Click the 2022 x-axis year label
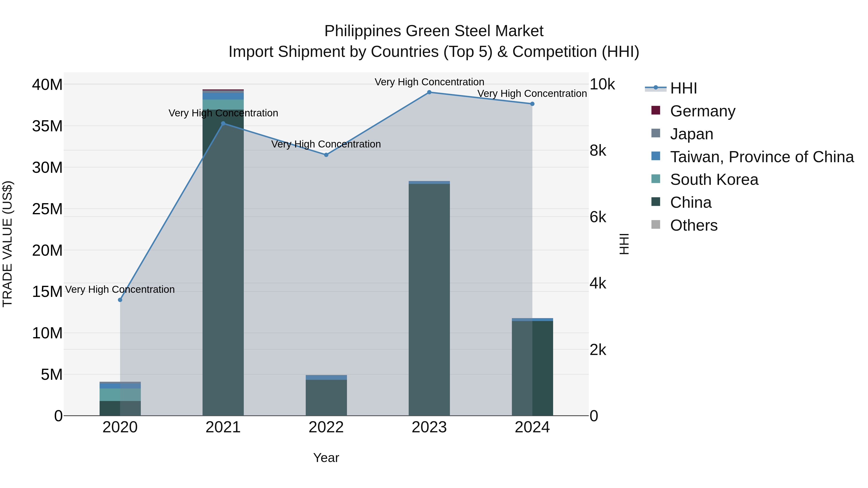This screenshot has height=488, width=868. 326,427
